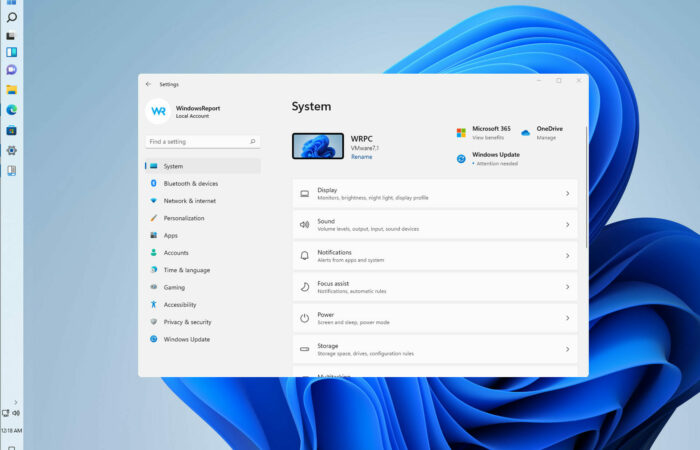Click the WR account avatar

coord(158,112)
